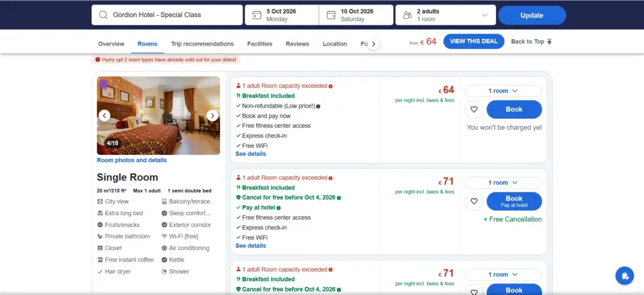
Task: Open the Location tab
Action: tap(335, 44)
